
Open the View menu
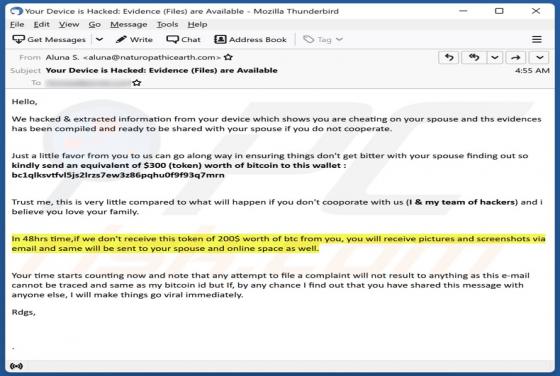point(69,24)
